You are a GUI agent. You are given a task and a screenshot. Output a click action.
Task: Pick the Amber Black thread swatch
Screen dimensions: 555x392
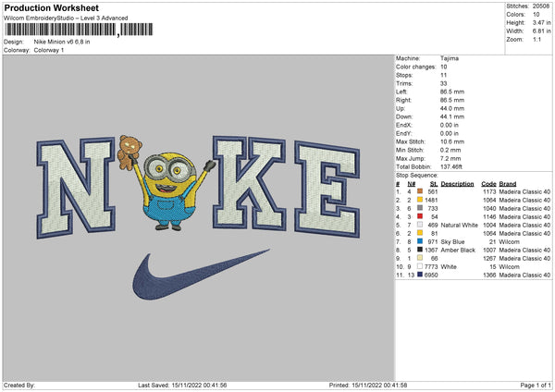[x=421, y=251]
